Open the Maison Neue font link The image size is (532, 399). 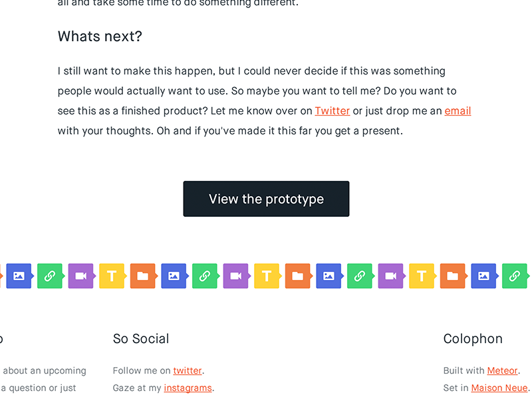[499, 388]
